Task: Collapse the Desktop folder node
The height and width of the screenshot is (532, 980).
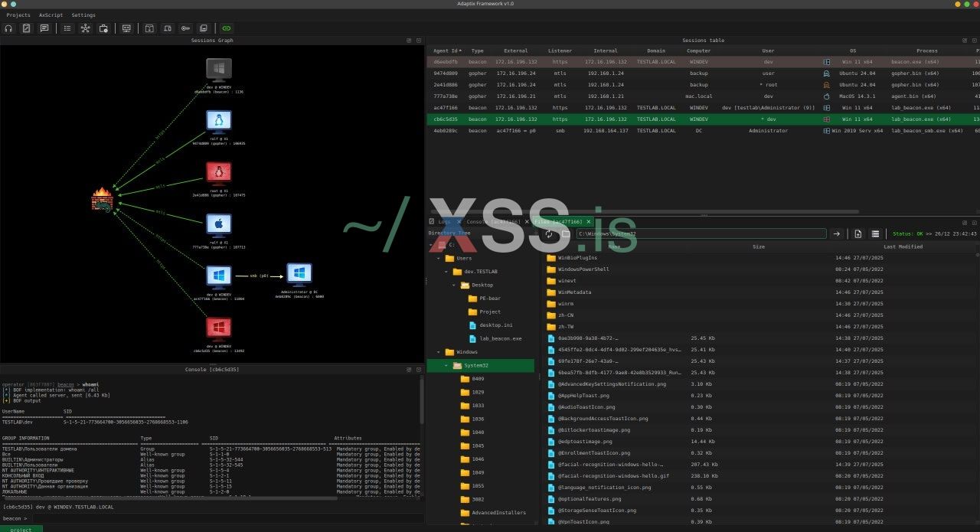Action: pyautogui.click(x=454, y=285)
